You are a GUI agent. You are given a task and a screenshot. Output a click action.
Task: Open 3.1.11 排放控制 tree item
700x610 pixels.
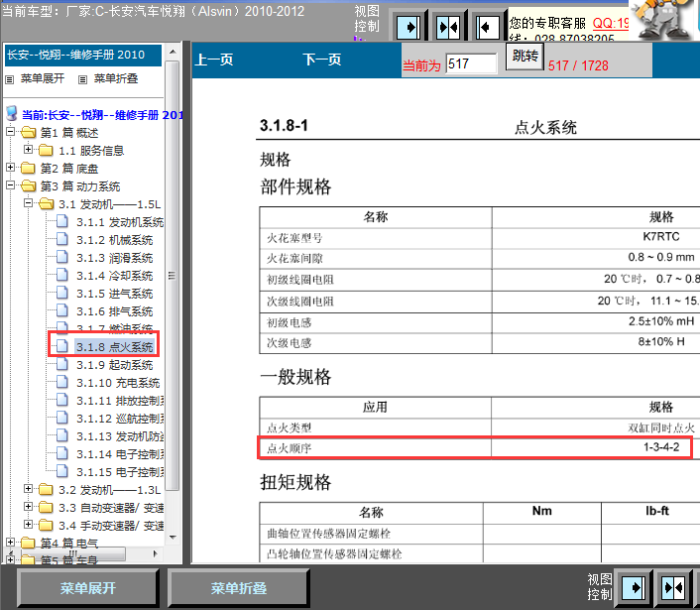(120, 401)
